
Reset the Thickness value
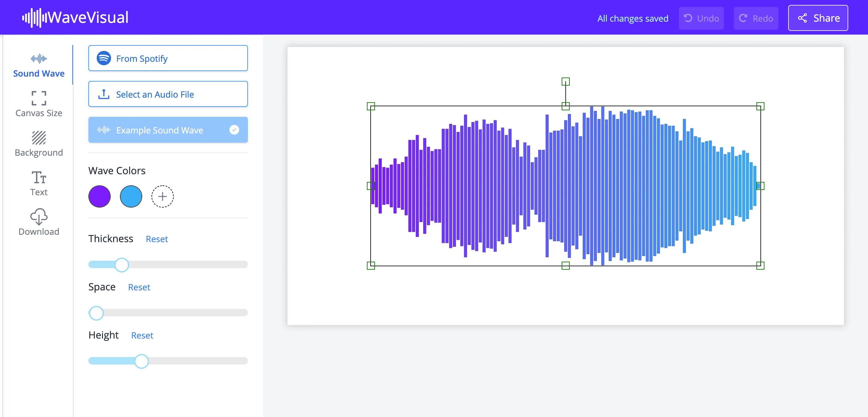[157, 239]
